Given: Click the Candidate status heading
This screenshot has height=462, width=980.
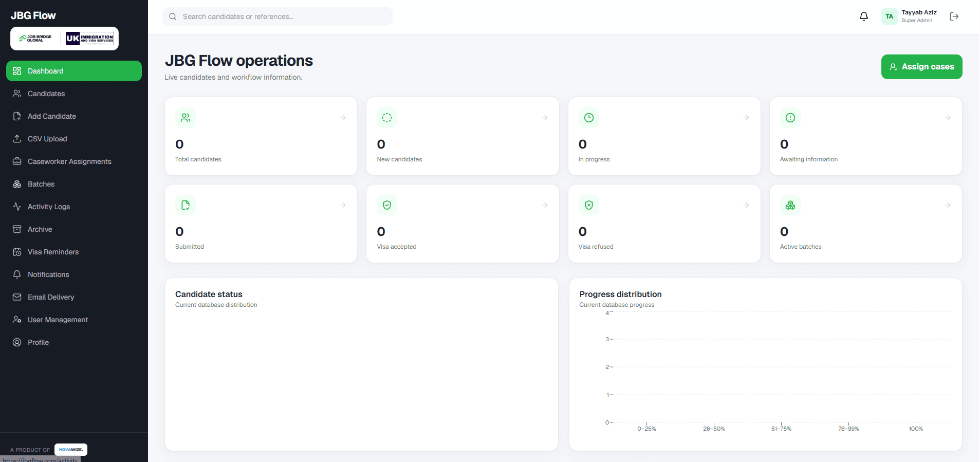Looking at the screenshot, I should [209, 294].
